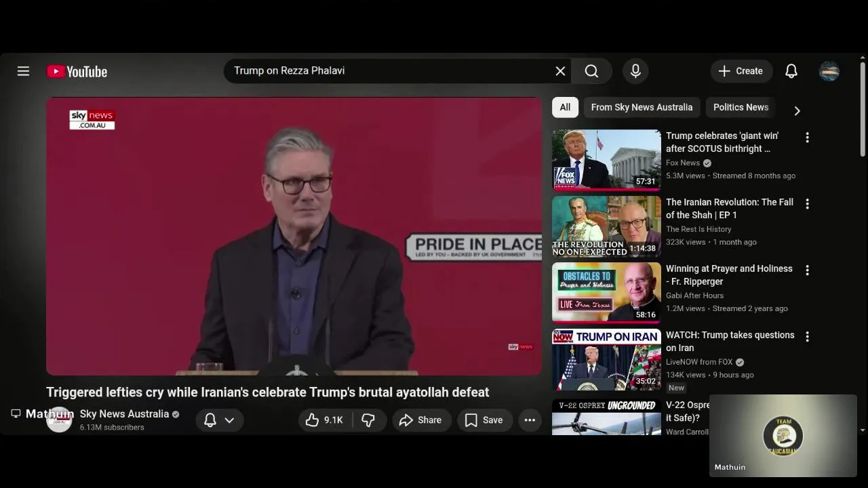Click the Sky News logo watermark in video
Image resolution: width=868 pixels, height=488 pixels.
click(92, 119)
